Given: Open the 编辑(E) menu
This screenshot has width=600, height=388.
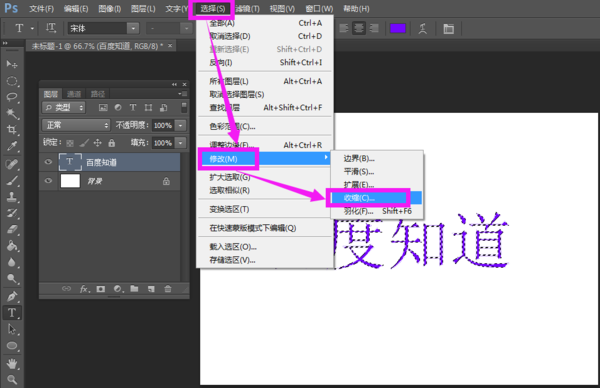Looking at the screenshot, I should click(x=76, y=9).
